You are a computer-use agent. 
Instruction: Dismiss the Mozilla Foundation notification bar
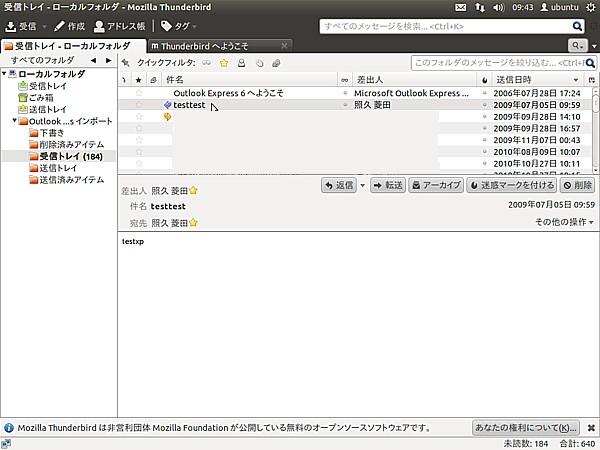click(x=591, y=428)
